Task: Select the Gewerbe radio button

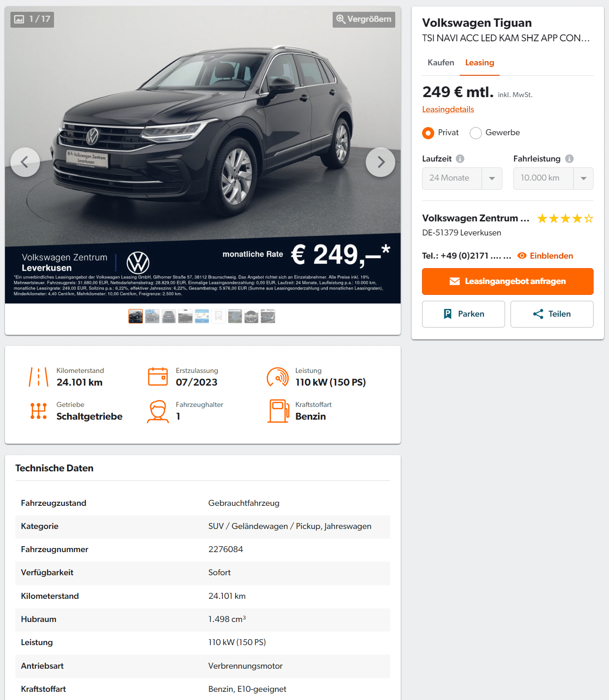Action: pos(476,133)
